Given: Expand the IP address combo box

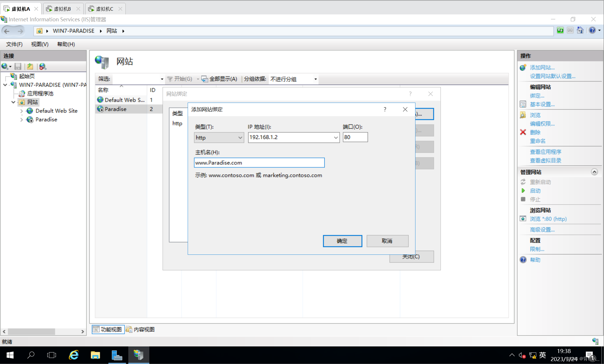Looking at the screenshot, I should (336, 137).
